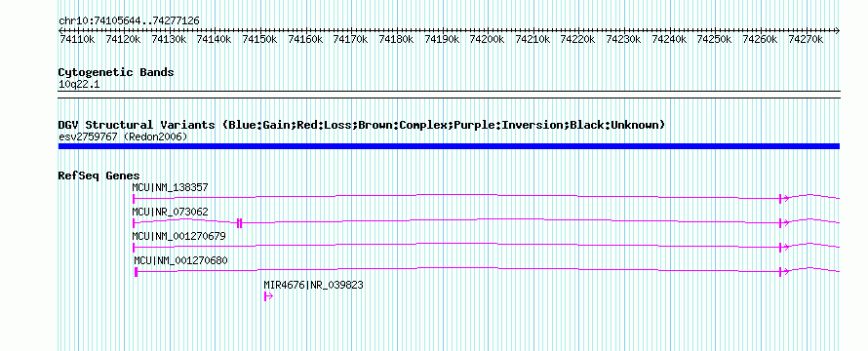Select the 10q22.1 band label
This screenshot has width=868, height=351.
pyautogui.click(x=79, y=85)
